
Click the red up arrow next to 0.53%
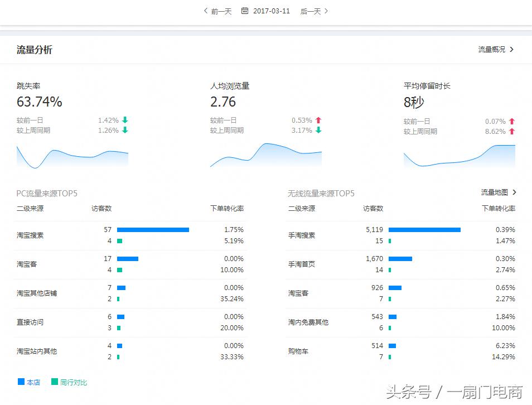tap(318, 120)
